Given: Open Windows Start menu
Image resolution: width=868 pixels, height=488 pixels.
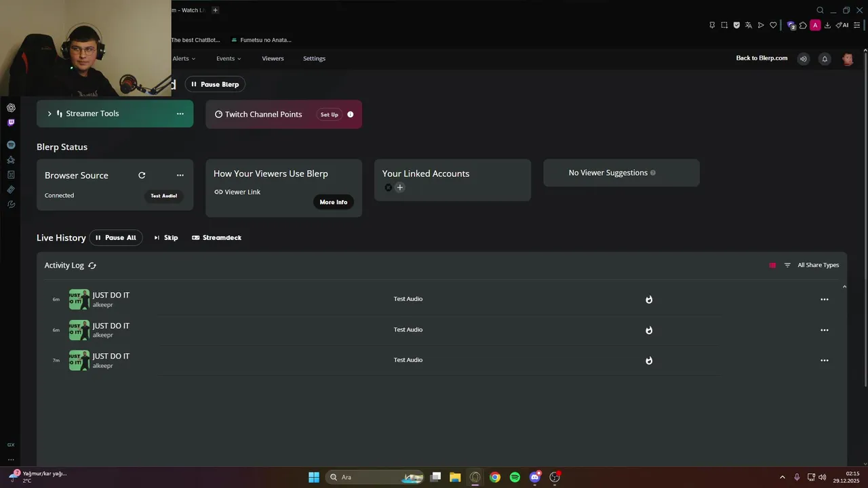Looking at the screenshot, I should pos(314,477).
